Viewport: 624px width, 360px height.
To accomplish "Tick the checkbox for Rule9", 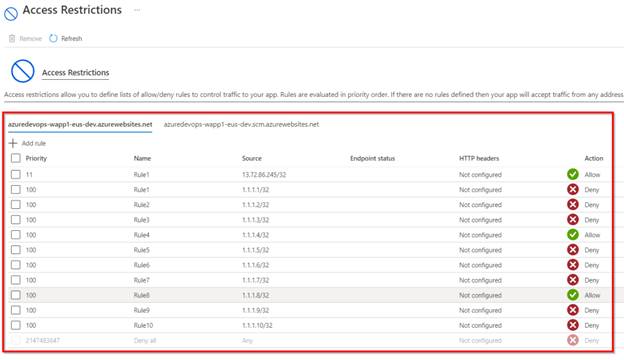I will click(16, 310).
